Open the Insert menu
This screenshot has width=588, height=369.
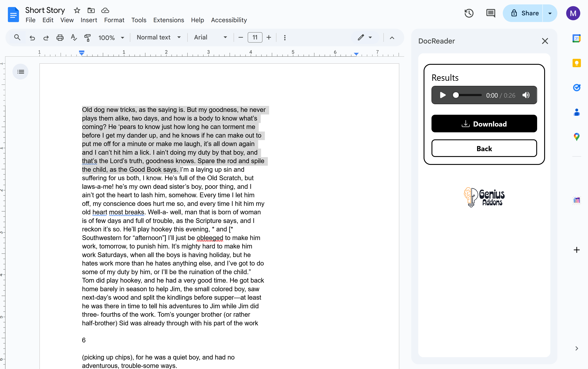point(89,20)
